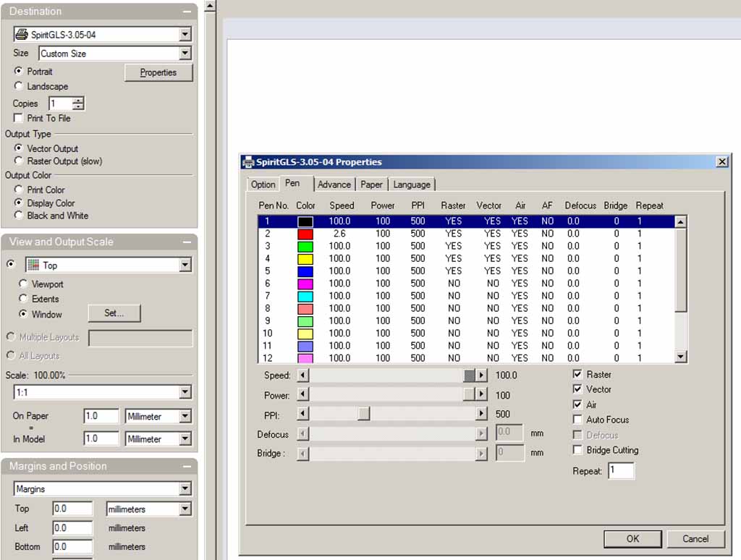Switch to the Option tab

click(263, 184)
